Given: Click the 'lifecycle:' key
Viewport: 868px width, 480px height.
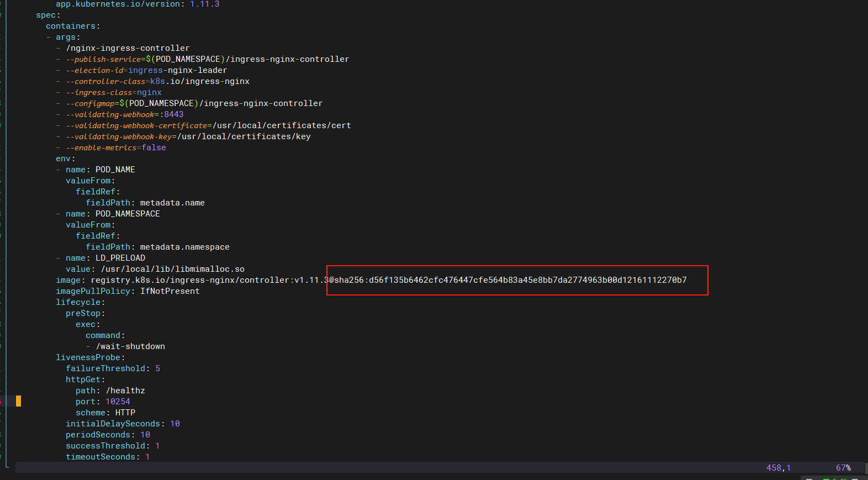Looking at the screenshot, I should [81, 302].
